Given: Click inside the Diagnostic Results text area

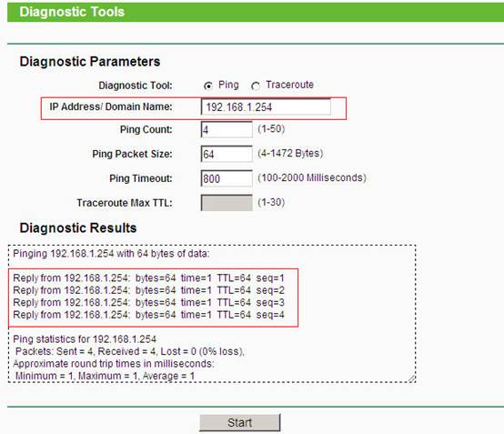Looking at the screenshot, I should pos(212,314).
